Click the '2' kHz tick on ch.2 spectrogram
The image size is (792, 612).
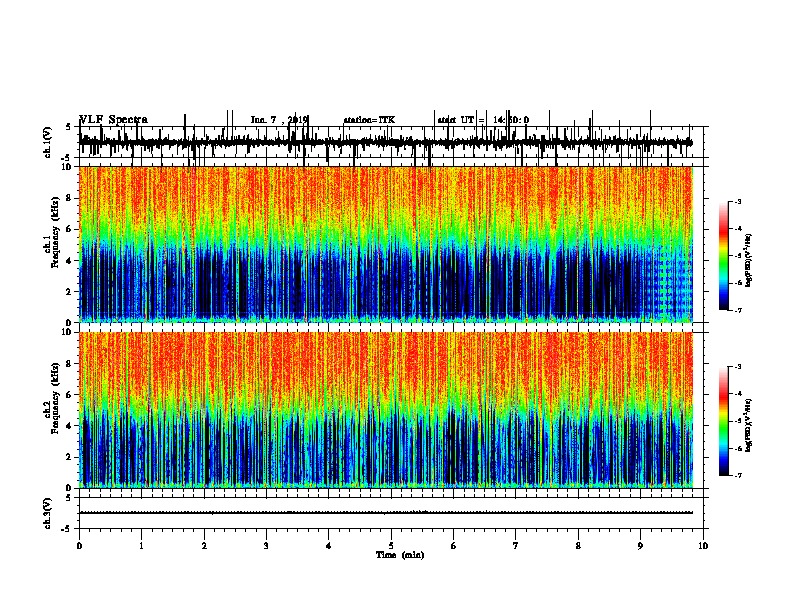pos(70,457)
